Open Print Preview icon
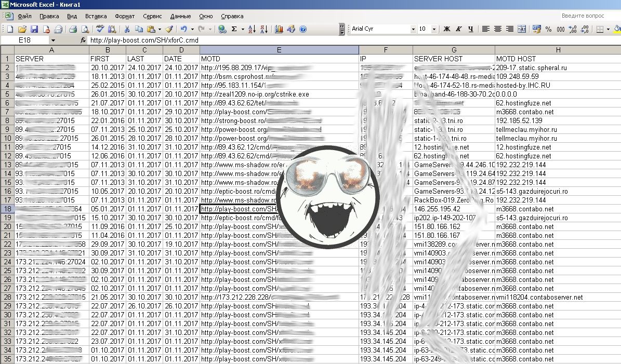The height and width of the screenshot is (364, 621). click(x=85, y=29)
